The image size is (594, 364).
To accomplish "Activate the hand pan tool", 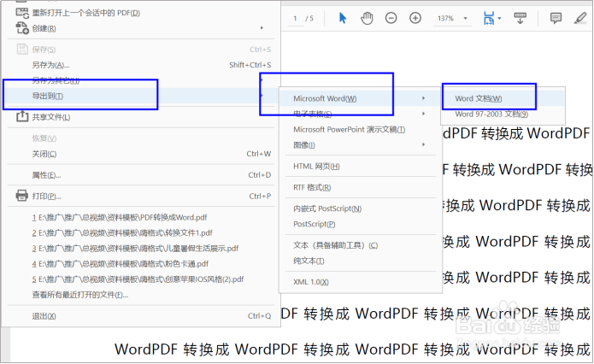I will point(367,18).
